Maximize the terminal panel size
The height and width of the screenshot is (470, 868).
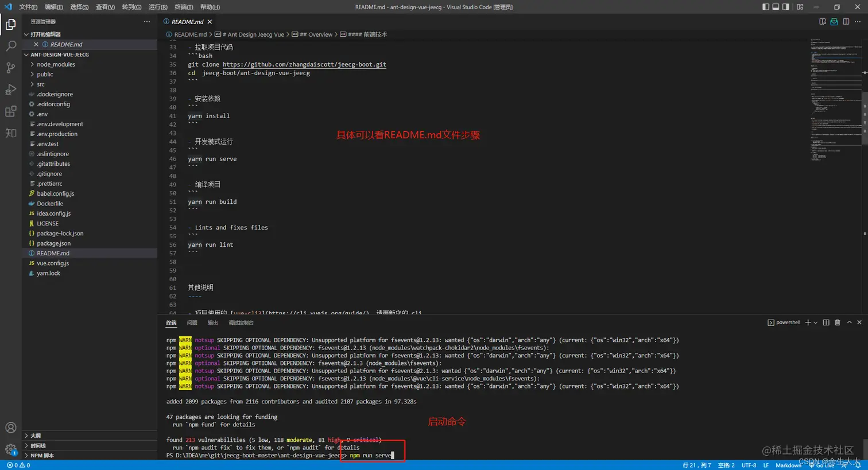(850, 323)
